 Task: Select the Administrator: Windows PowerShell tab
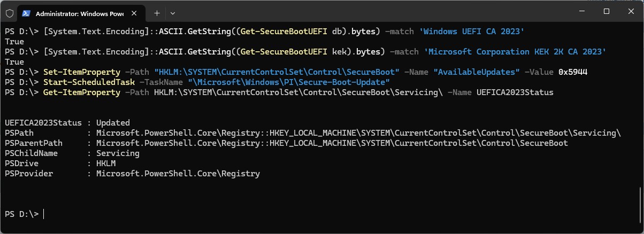click(x=75, y=12)
